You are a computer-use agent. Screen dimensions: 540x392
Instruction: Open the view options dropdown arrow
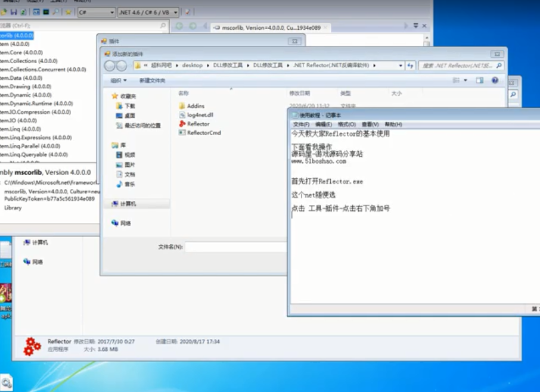465,80
